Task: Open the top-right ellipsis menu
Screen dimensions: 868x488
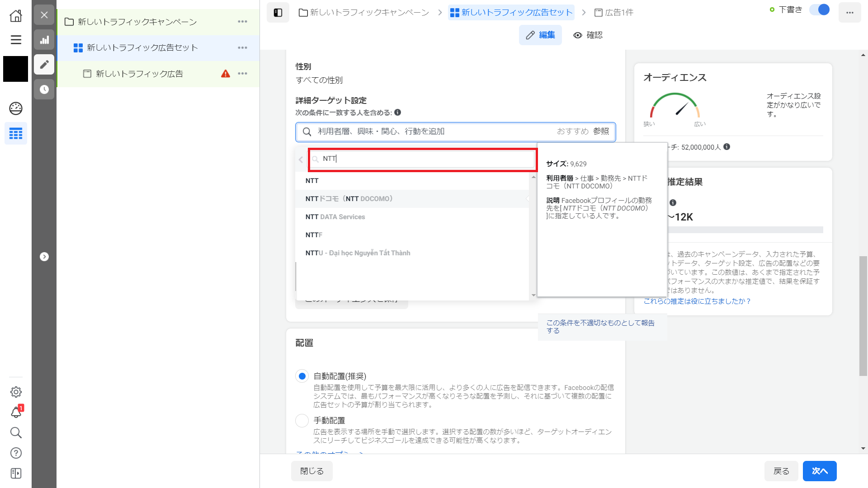Action: click(x=850, y=13)
